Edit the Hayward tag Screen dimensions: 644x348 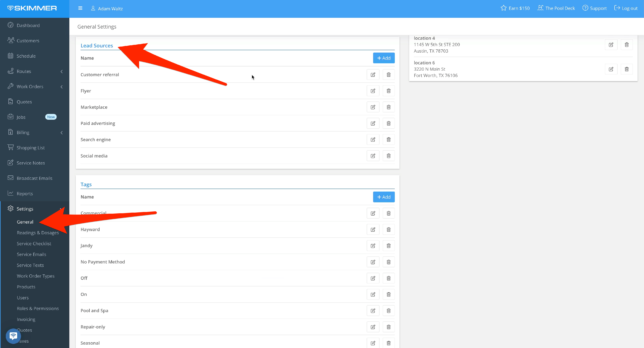[373, 230]
